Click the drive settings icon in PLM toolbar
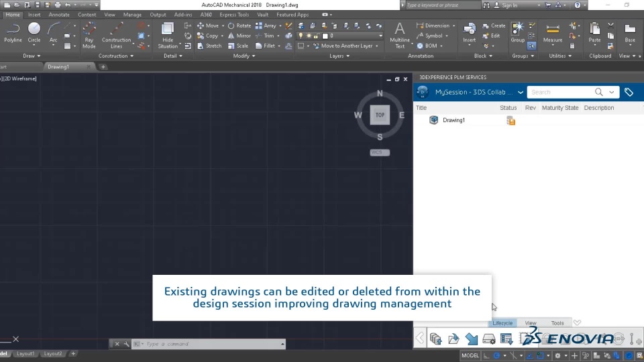 (489, 339)
